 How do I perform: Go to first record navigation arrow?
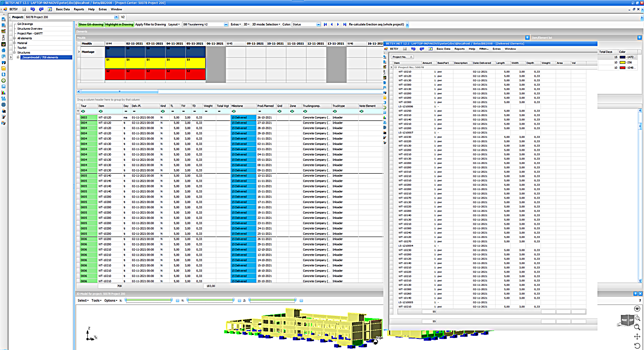pos(325,24)
